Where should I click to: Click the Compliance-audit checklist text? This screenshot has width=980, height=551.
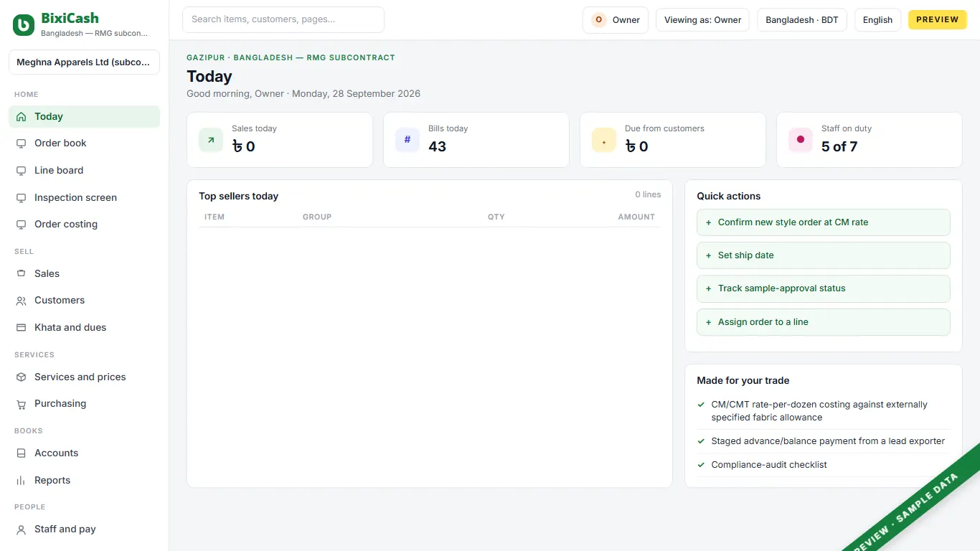click(x=769, y=465)
